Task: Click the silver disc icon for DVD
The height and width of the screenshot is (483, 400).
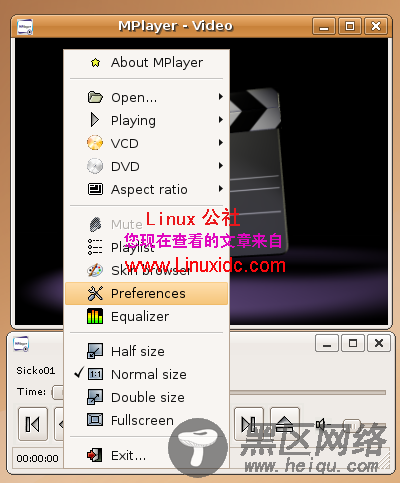Action: click(95, 166)
